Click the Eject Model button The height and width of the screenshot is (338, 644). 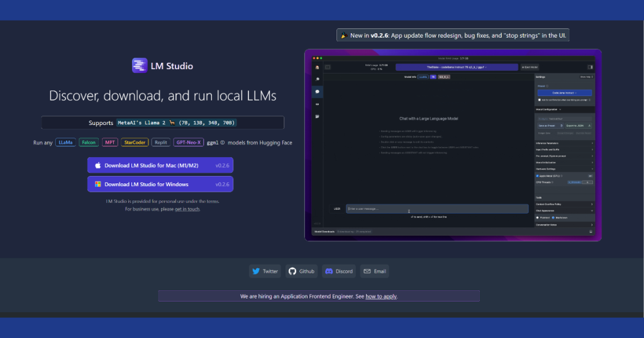[x=530, y=67]
